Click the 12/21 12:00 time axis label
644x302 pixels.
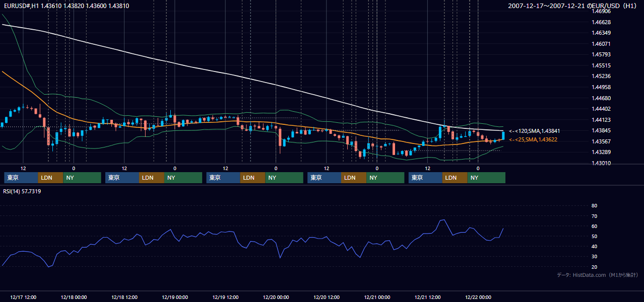click(x=427, y=297)
